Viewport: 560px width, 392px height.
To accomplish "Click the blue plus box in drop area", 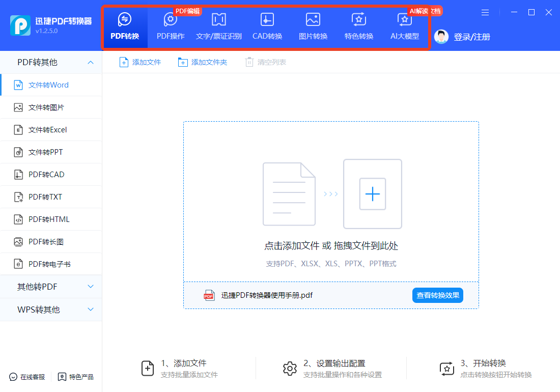I will pos(373,194).
